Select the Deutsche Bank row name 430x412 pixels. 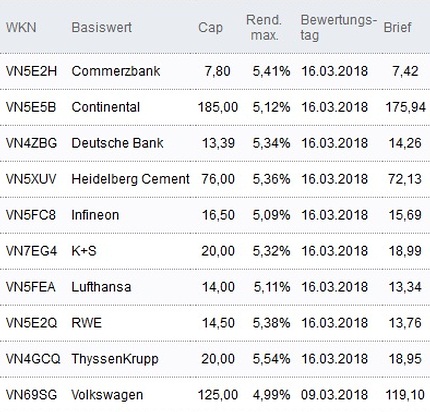pyautogui.click(x=117, y=143)
